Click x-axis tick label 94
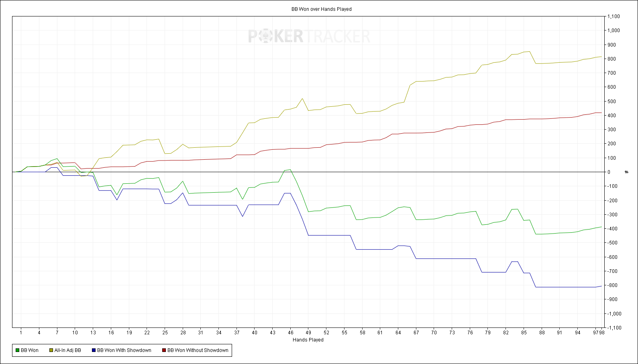The height and width of the screenshot is (364, 638). tap(578, 332)
